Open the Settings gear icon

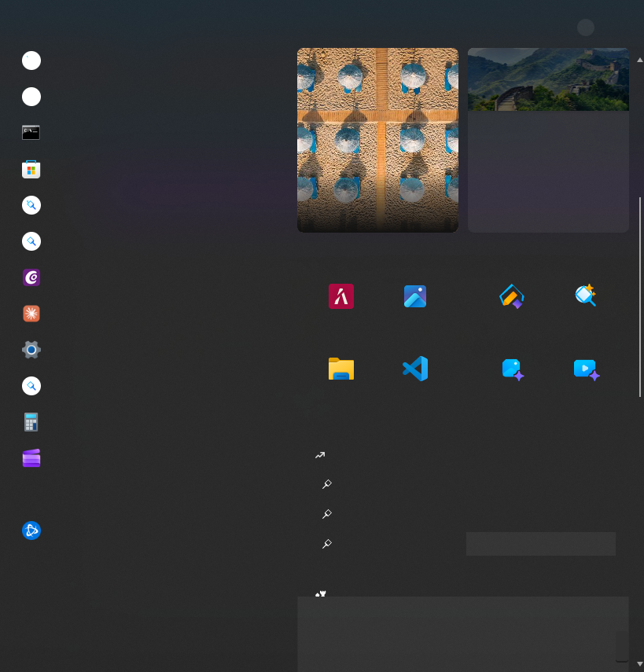click(x=31, y=350)
